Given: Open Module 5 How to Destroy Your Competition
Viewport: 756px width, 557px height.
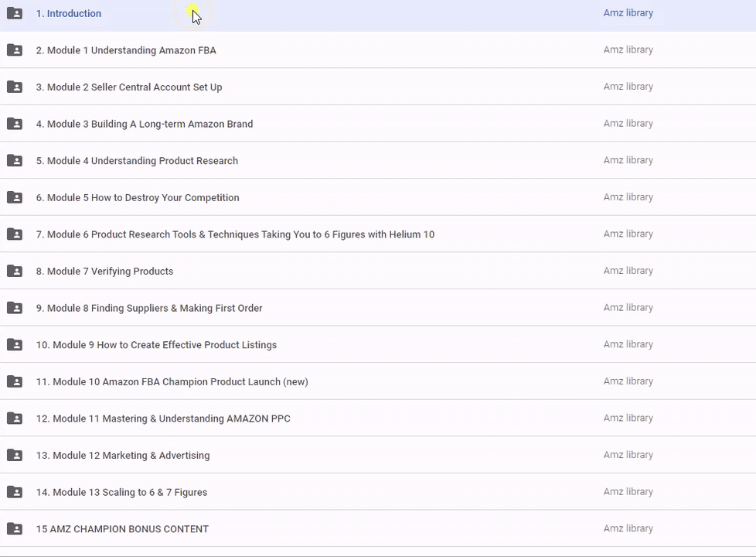Looking at the screenshot, I should click(137, 197).
